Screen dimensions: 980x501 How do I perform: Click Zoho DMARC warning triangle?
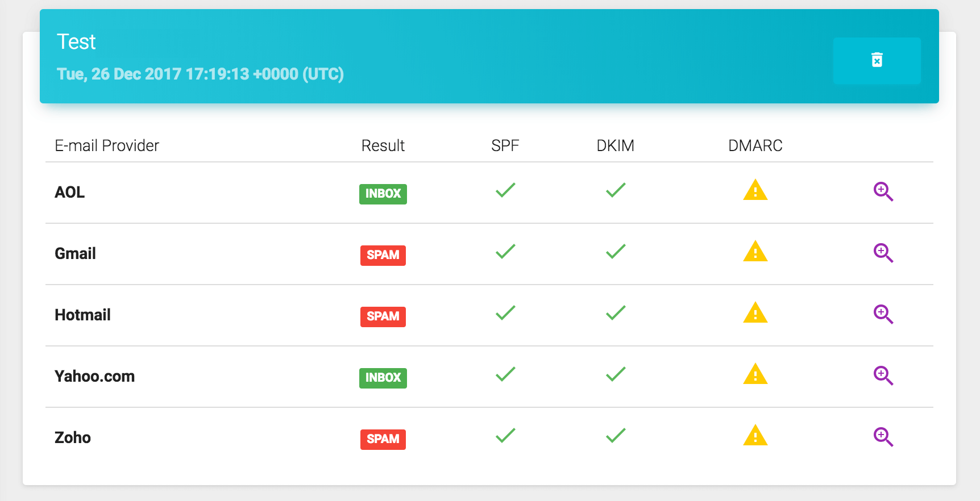pyautogui.click(x=755, y=436)
